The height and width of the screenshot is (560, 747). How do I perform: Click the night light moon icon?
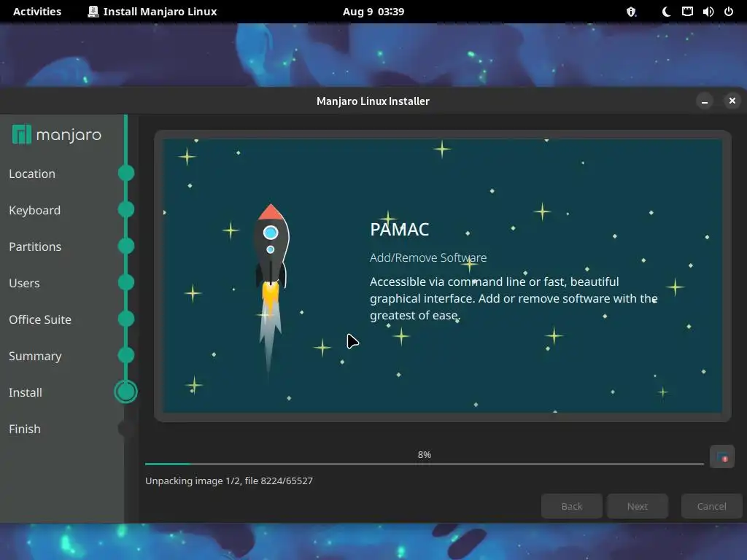pyautogui.click(x=666, y=12)
